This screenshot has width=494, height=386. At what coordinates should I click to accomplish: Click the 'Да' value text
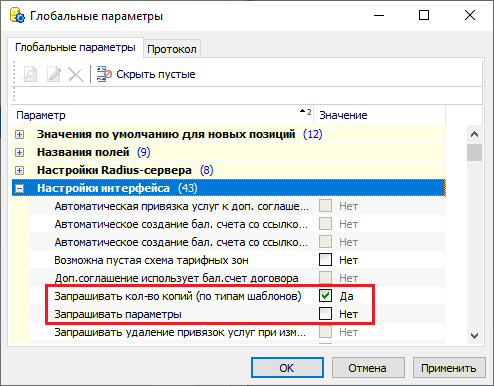point(346,296)
